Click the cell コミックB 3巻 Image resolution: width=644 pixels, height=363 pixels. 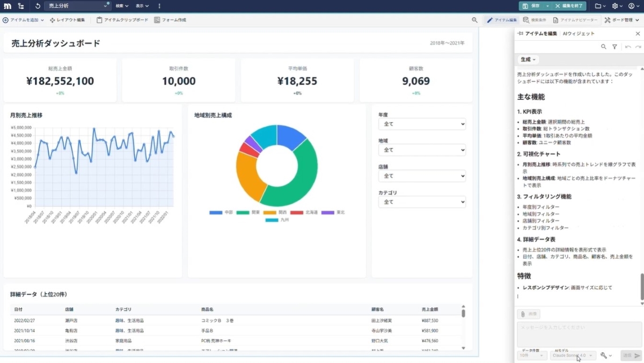coord(217,321)
